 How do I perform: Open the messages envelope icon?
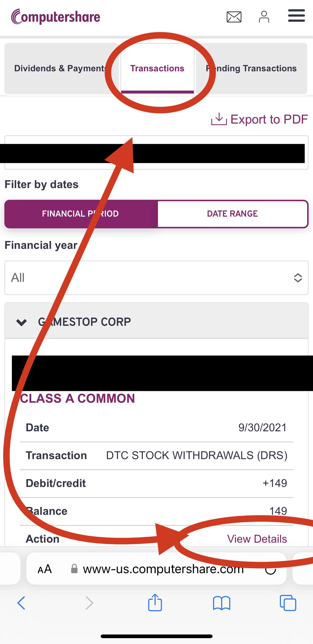point(234,17)
